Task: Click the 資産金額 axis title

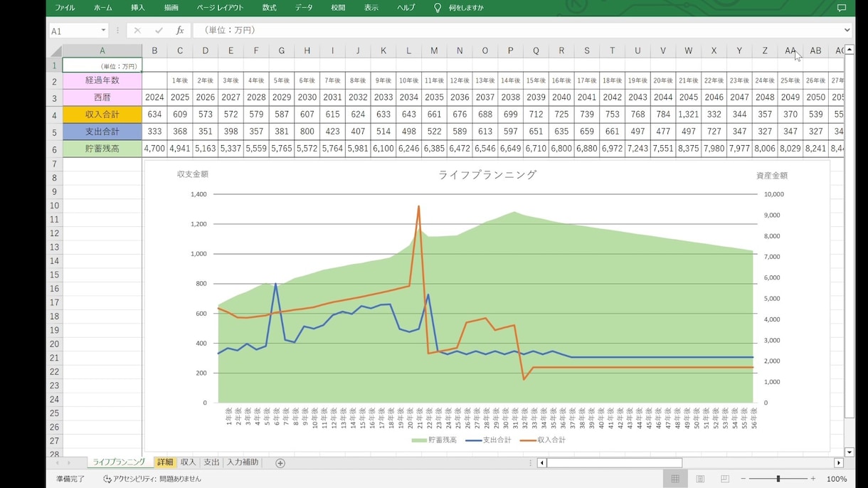Action: [772, 175]
